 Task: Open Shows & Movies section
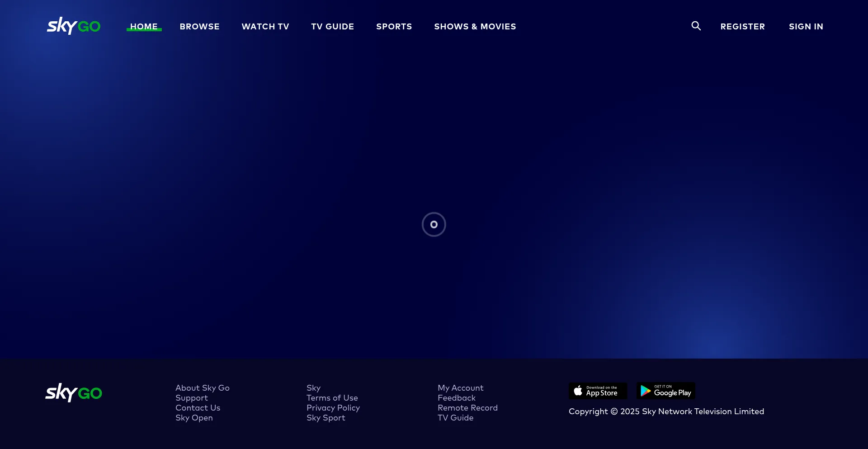[475, 27]
